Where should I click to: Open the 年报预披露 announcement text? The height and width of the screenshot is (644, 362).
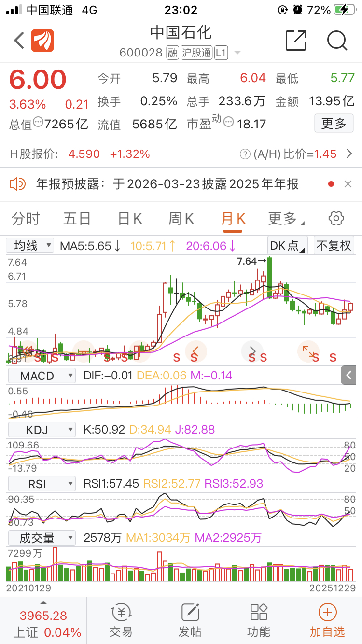[x=167, y=184]
